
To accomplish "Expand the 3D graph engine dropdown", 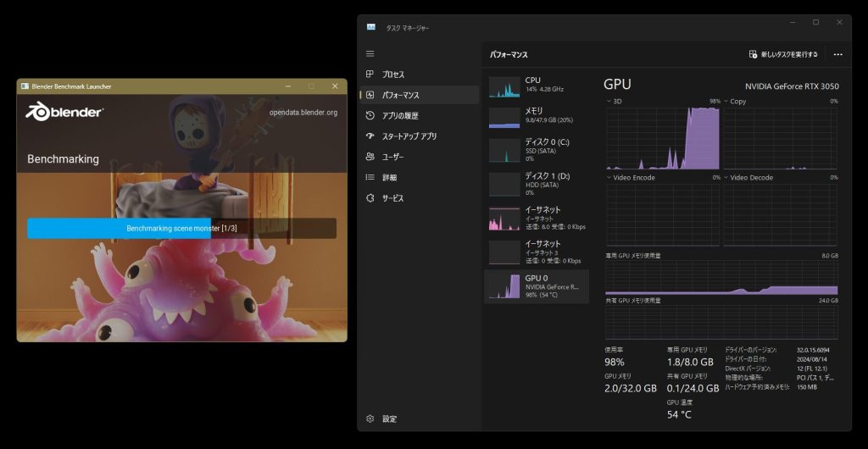I will [609, 101].
